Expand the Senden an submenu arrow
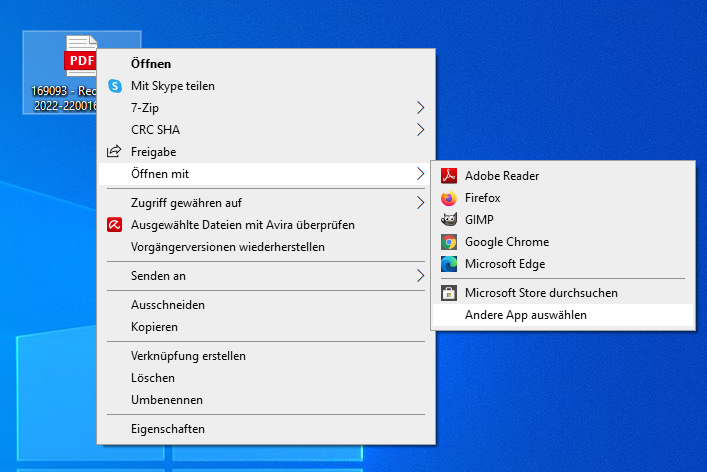707x472 pixels. 420,276
